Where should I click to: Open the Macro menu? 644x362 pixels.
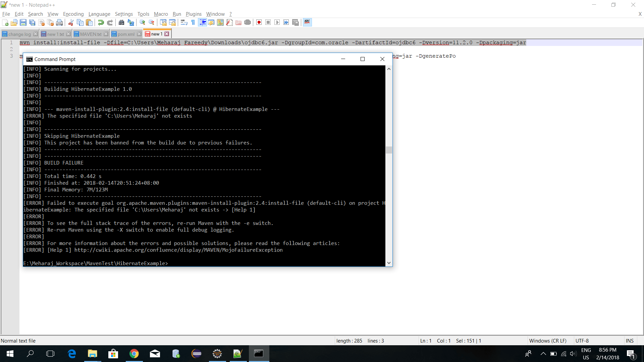[x=161, y=14]
